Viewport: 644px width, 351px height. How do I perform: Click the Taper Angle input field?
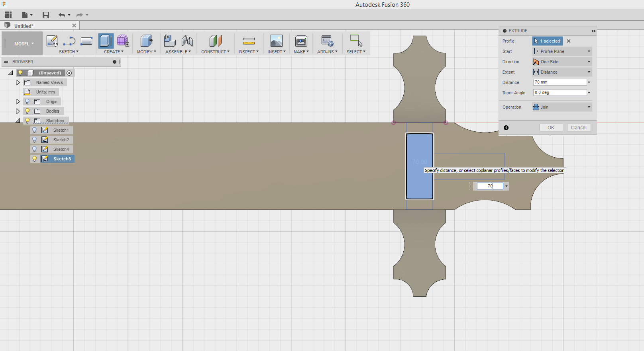[560, 93]
